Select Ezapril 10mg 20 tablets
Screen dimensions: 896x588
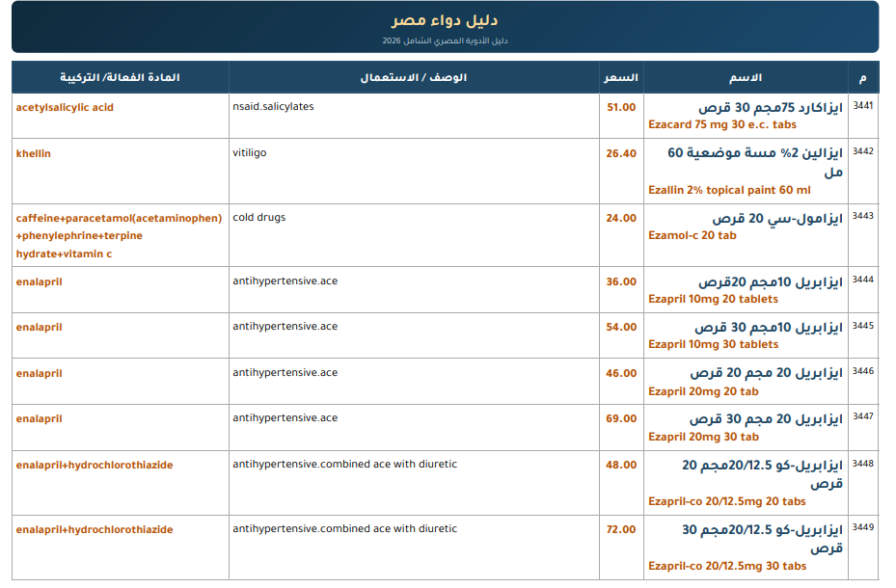coord(713,299)
